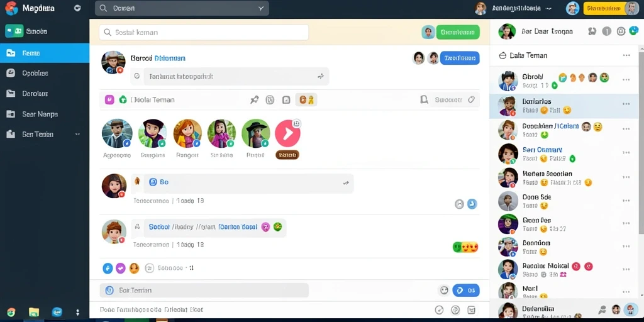
Task: Open the three-dot menu on Dona Sde row
Action: [x=626, y=201]
